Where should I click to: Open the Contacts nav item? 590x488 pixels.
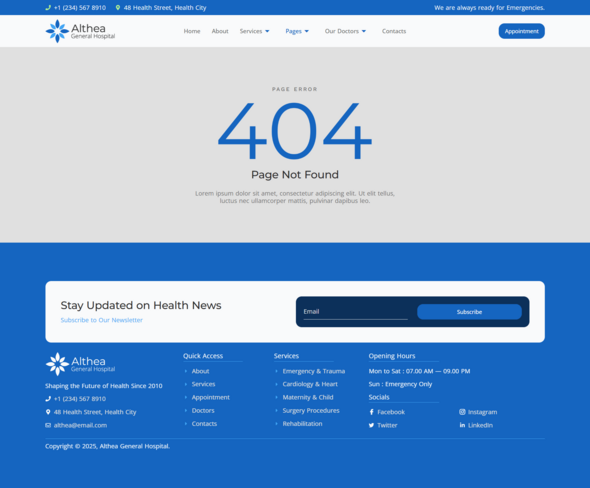394,31
